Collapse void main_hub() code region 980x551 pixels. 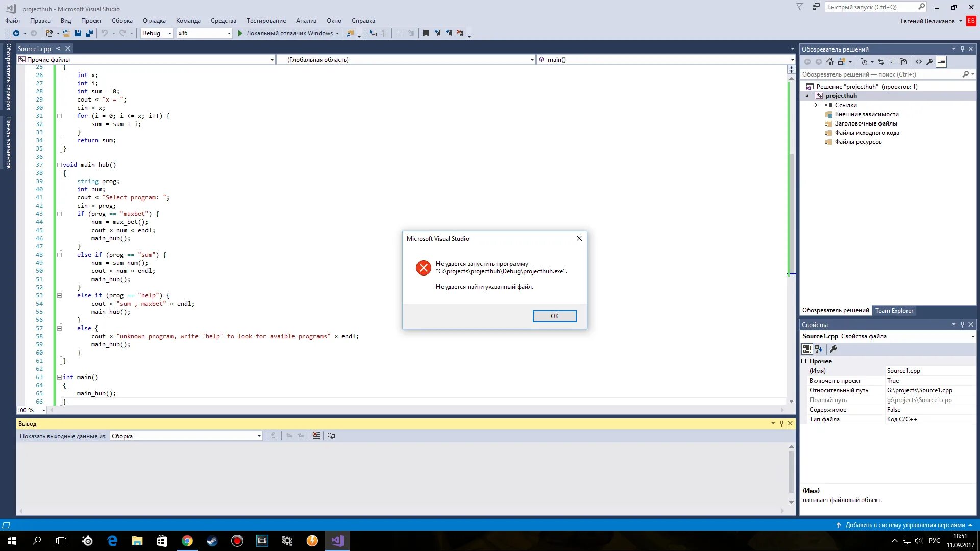coord(59,165)
